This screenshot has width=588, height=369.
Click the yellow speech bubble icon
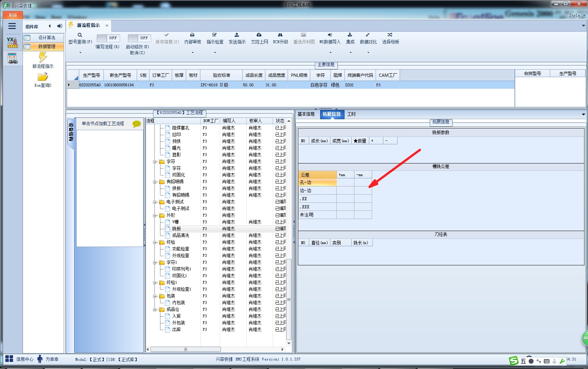(x=136, y=124)
